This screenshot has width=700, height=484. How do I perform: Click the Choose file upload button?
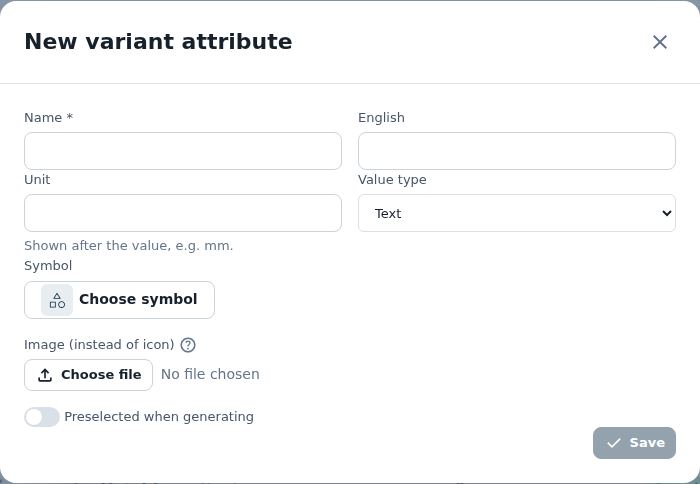88,375
